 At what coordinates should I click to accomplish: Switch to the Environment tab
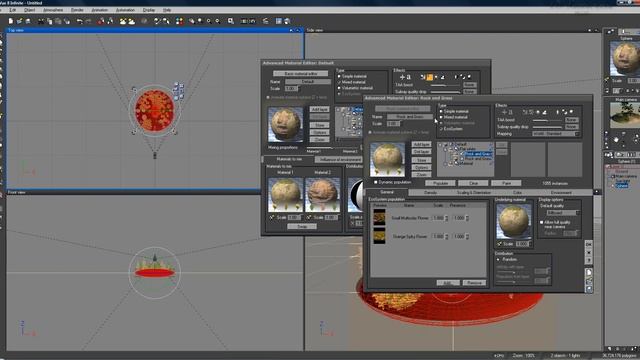click(x=561, y=192)
